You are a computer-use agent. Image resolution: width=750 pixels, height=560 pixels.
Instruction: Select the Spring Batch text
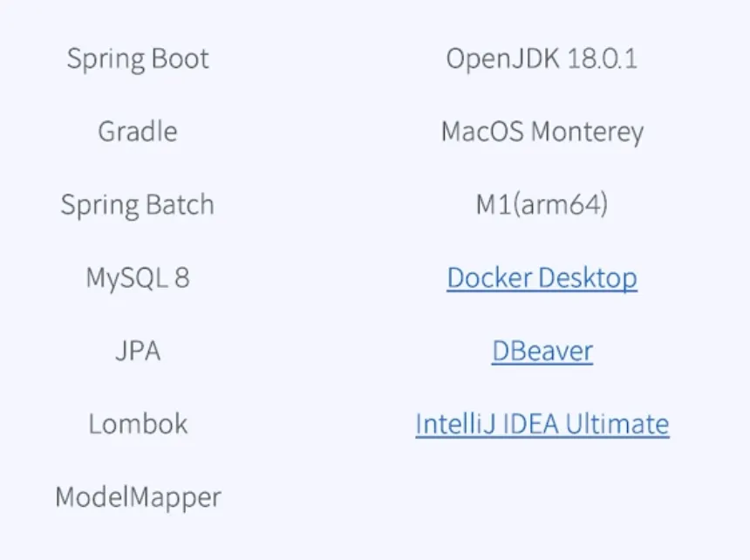pos(138,206)
